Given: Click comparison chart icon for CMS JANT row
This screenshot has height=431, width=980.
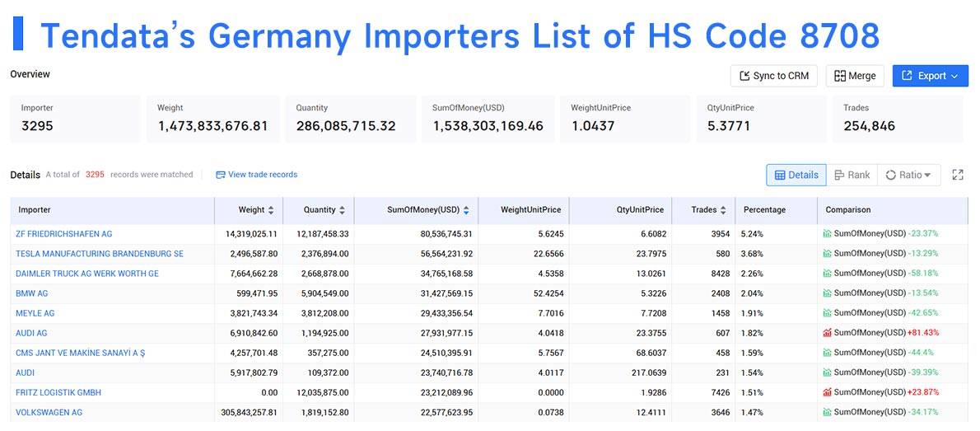Looking at the screenshot, I should (x=828, y=353).
